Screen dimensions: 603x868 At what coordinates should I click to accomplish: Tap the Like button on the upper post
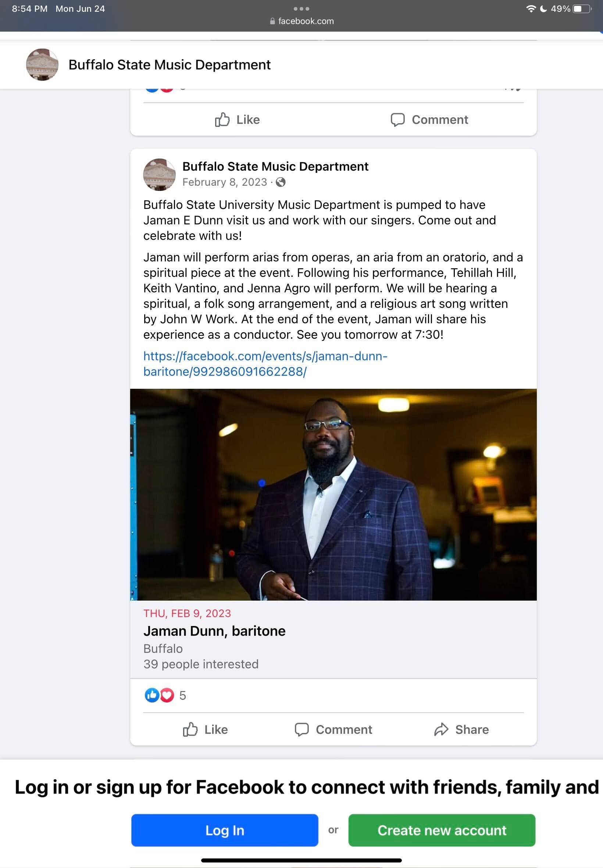tap(237, 120)
